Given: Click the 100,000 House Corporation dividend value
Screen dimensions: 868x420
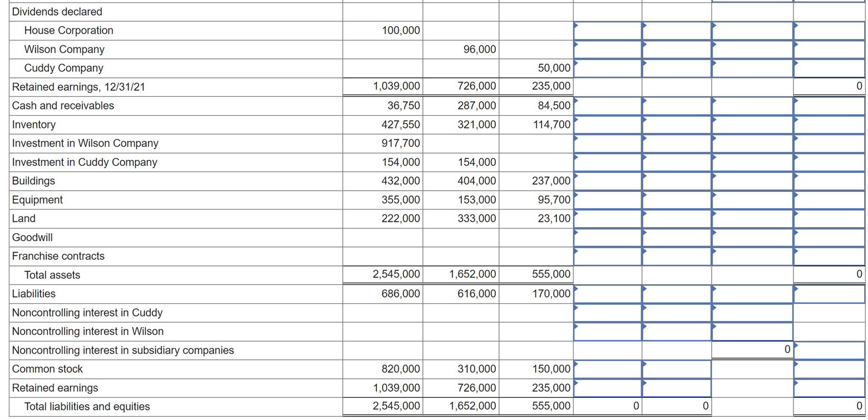Looking at the screenshot, I should click(401, 31).
